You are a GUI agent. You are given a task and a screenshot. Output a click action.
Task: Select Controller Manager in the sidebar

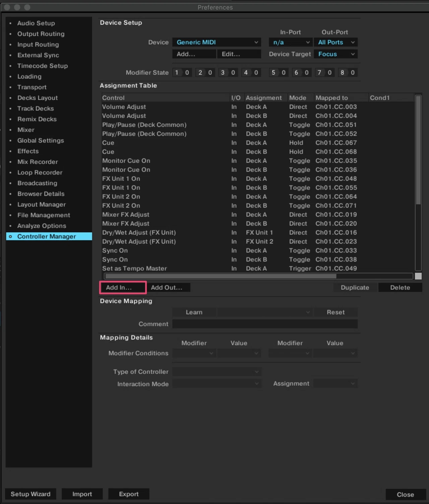pos(49,236)
